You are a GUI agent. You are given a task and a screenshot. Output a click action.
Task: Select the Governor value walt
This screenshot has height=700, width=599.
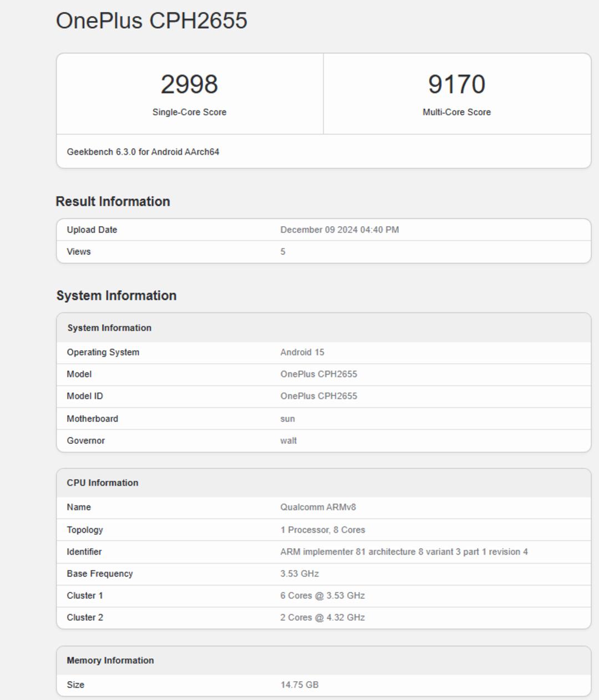(288, 441)
